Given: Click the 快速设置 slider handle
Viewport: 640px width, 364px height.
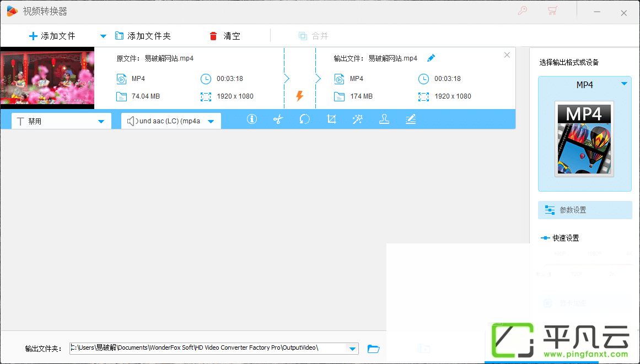Looking at the screenshot, I should click(x=545, y=238).
